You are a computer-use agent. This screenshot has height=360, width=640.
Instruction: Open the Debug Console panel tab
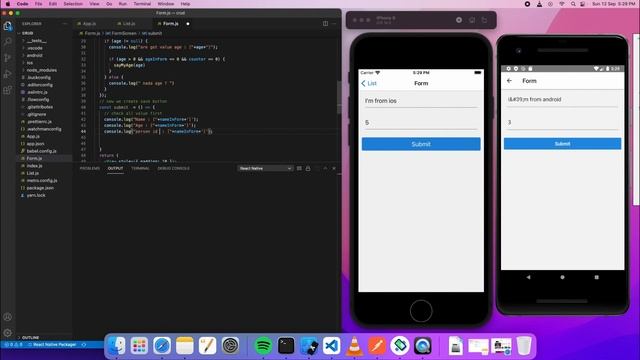click(x=173, y=168)
